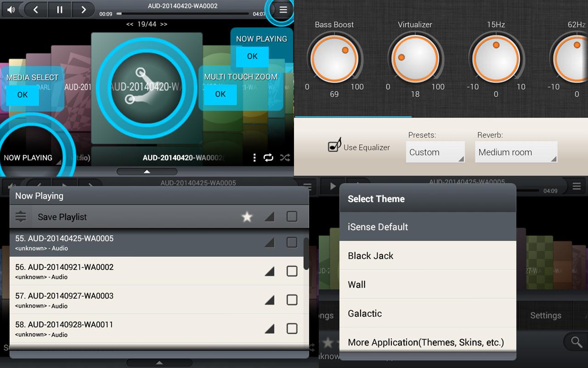Click the Bass Boost knob

click(x=334, y=58)
